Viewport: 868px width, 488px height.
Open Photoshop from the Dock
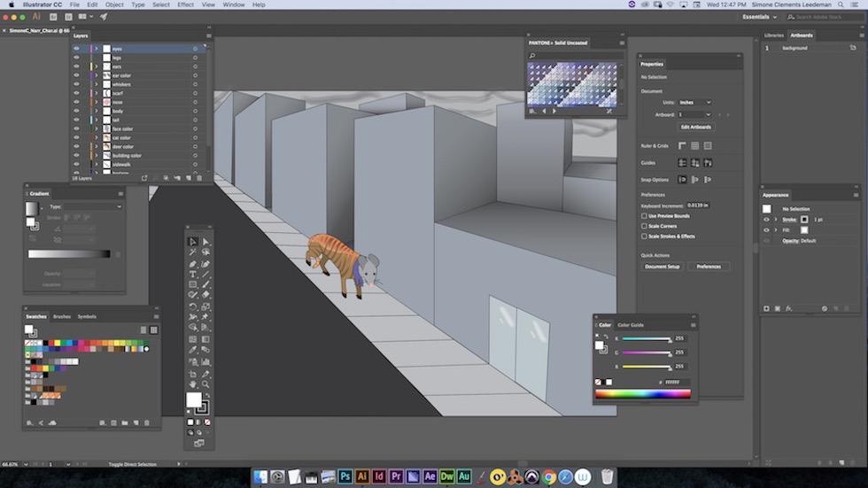click(345, 476)
